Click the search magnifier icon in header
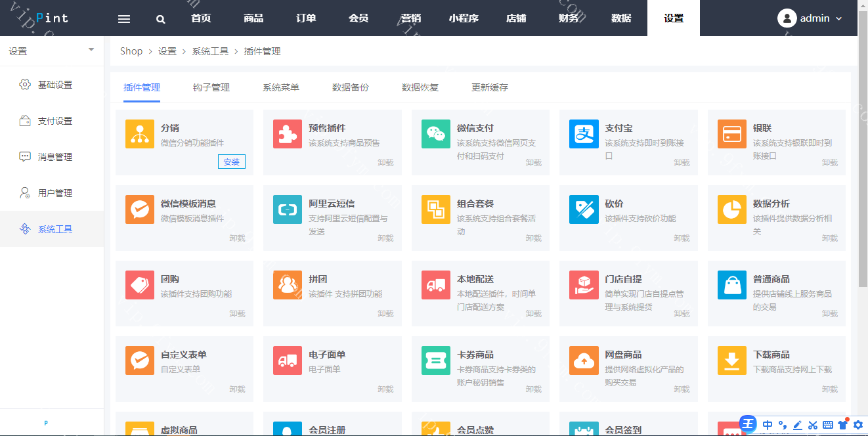 coord(161,19)
